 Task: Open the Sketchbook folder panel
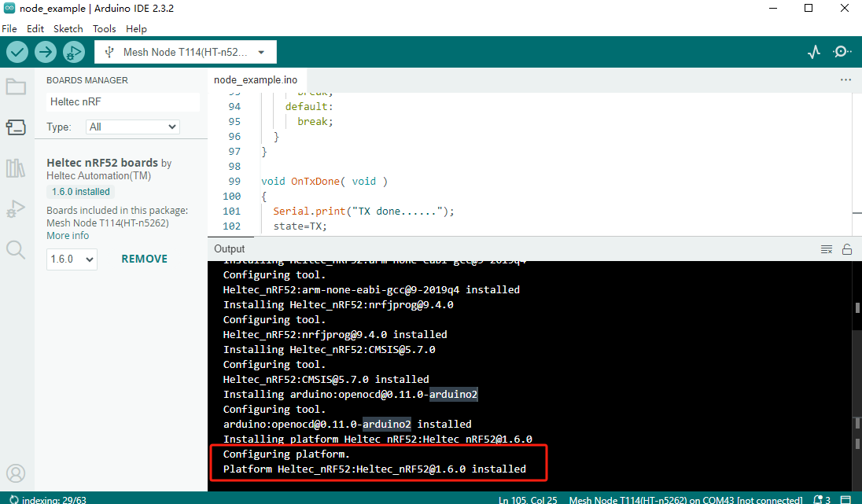[16, 86]
